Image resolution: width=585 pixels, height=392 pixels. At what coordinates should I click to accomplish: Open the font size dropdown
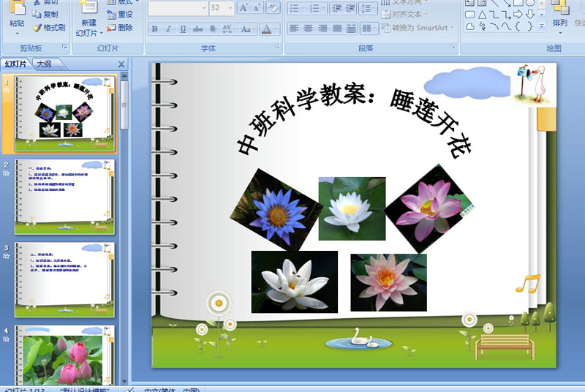point(230,8)
